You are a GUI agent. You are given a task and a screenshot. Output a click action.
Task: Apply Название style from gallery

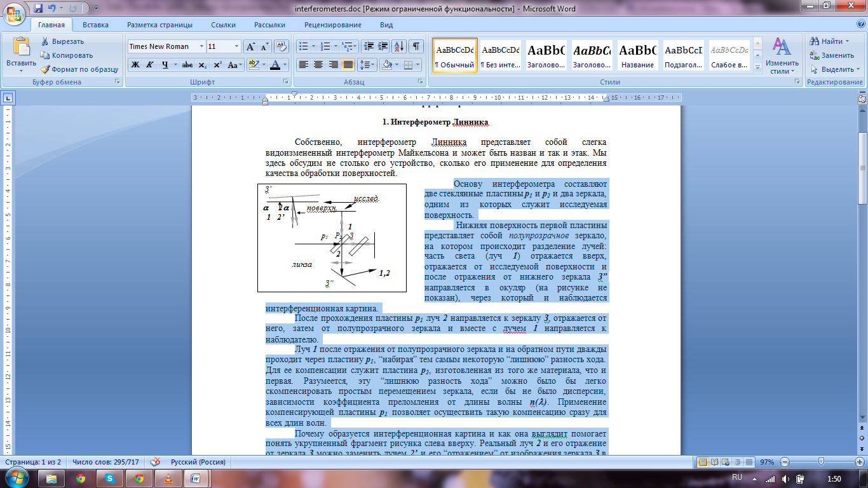click(638, 55)
